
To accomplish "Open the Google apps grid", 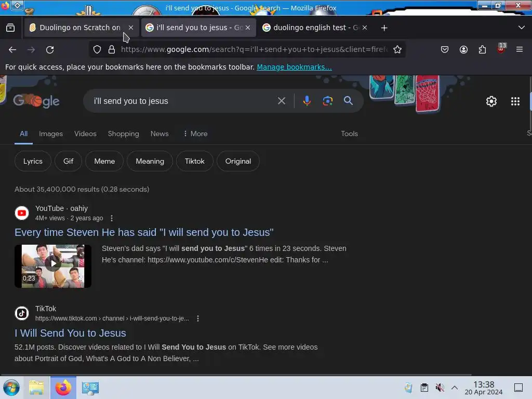I will [515, 101].
